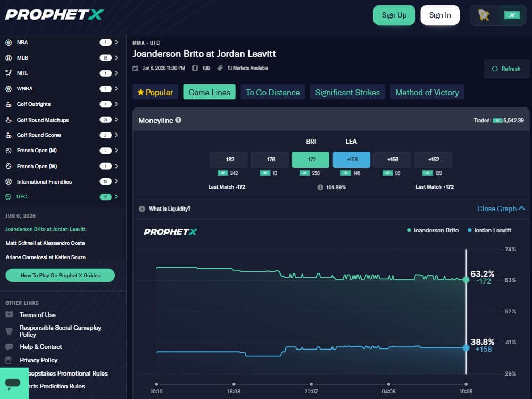Viewport: 532px width, 399px height.
Task: Choose the NHL hockey stick icon
Action: pos(9,73)
